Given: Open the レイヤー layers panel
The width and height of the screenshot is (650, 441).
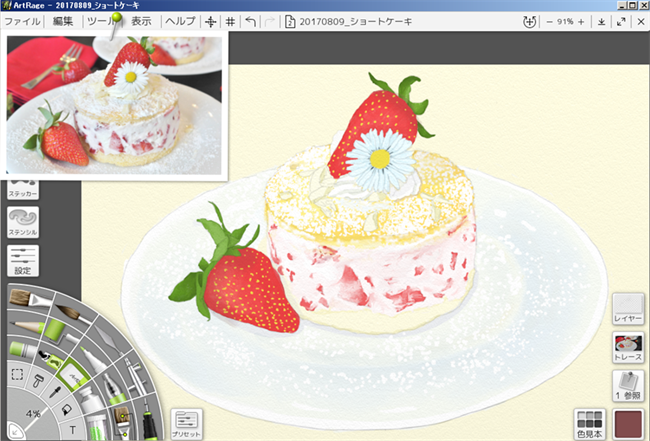Looking at the screenshot, I should click(x=628, y=309).
